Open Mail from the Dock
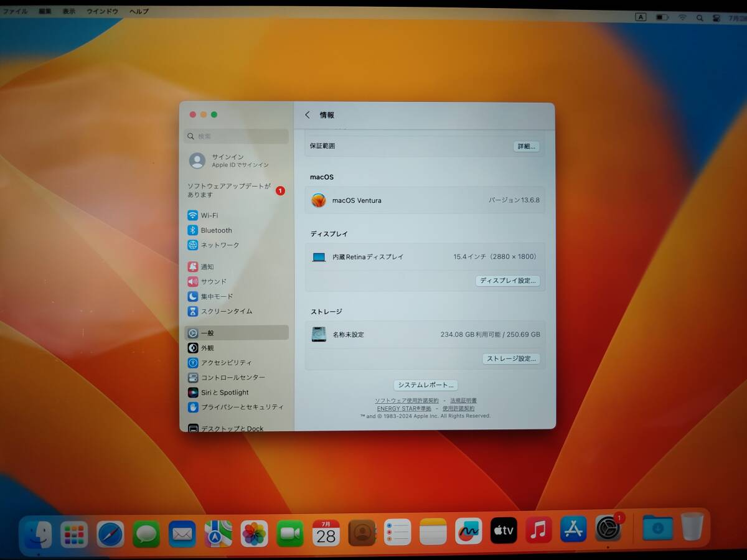 tap(182, 533)
